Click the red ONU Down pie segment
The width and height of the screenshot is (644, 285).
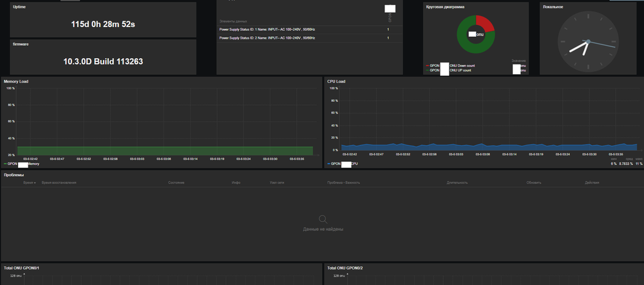pos(486,24)
